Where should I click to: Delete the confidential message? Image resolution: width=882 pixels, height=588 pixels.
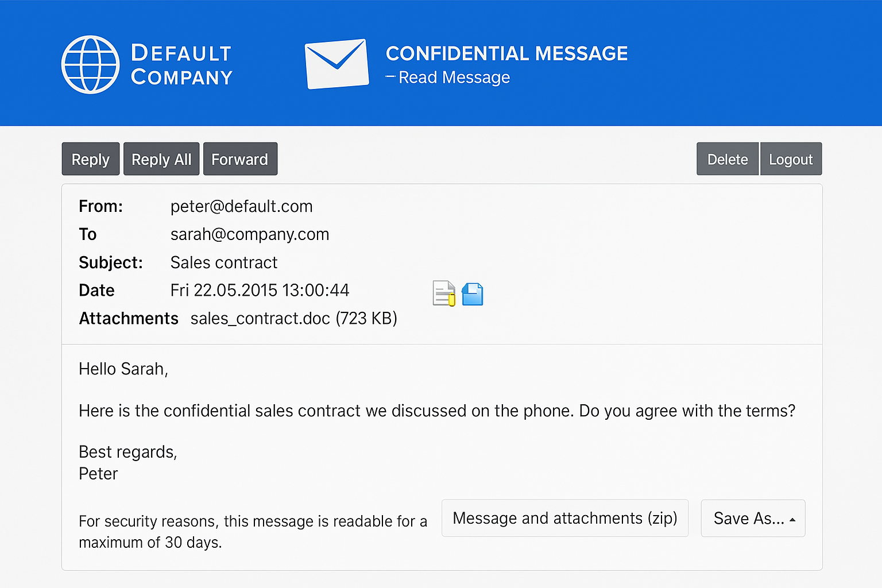coord(727,159)
